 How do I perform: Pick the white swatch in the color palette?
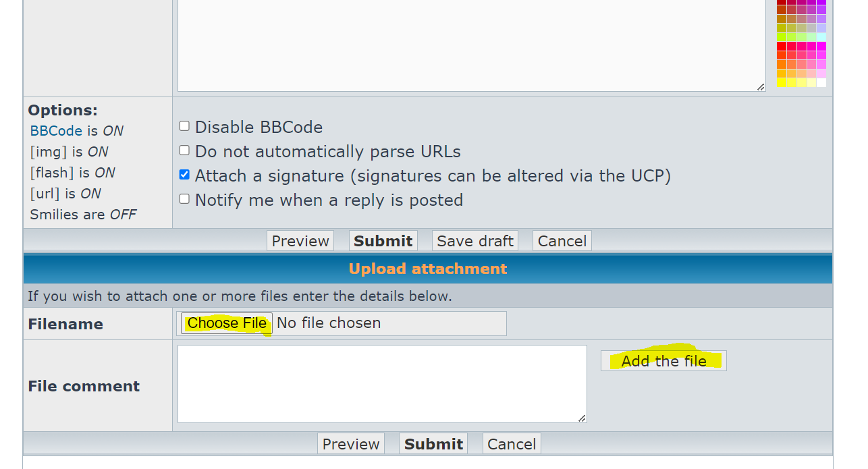click(821, 83)
